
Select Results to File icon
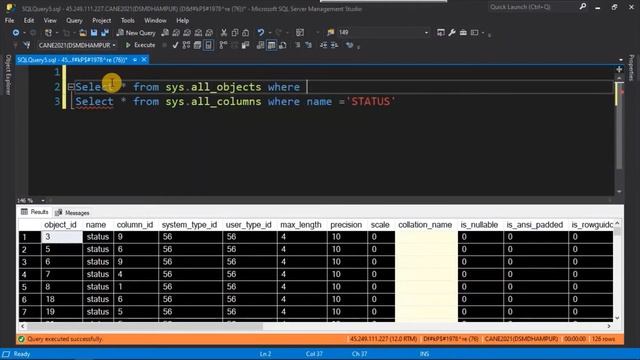282,45
